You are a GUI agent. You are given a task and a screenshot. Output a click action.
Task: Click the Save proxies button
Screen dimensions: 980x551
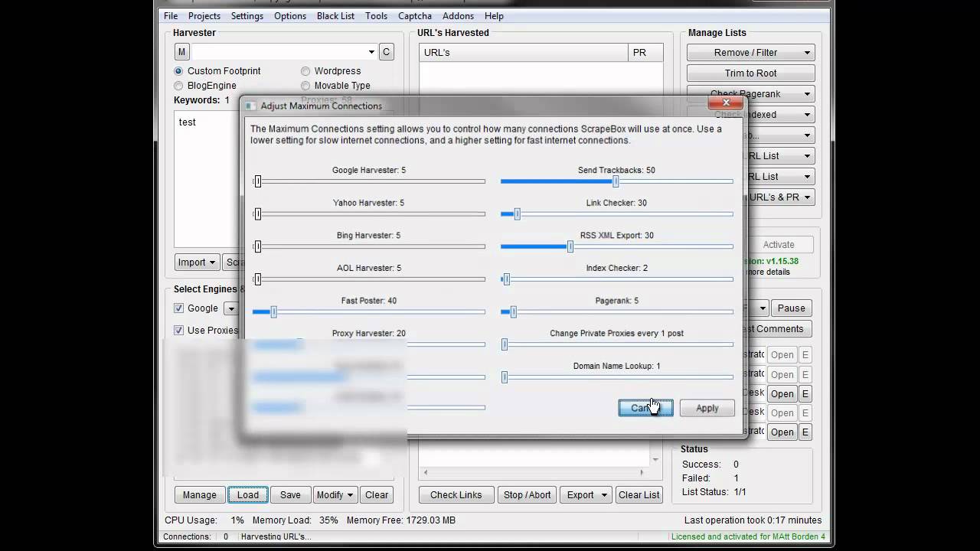click(x=290, y=495)
